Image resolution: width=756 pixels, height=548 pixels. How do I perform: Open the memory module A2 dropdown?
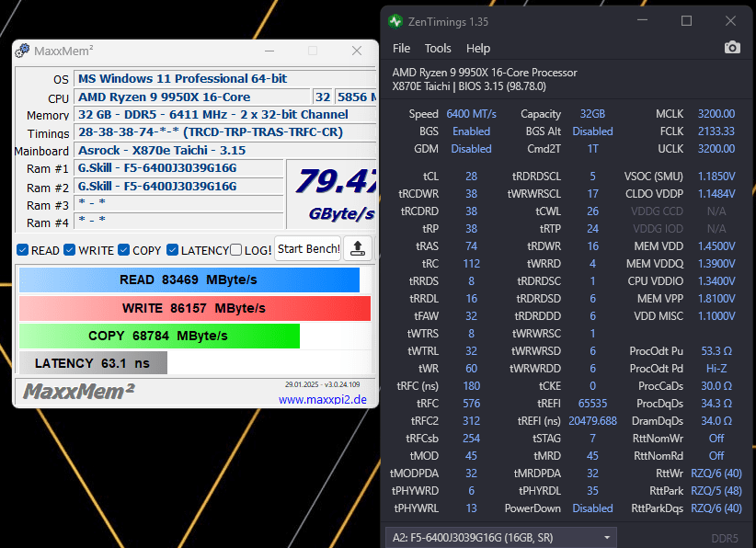(501, 537)
